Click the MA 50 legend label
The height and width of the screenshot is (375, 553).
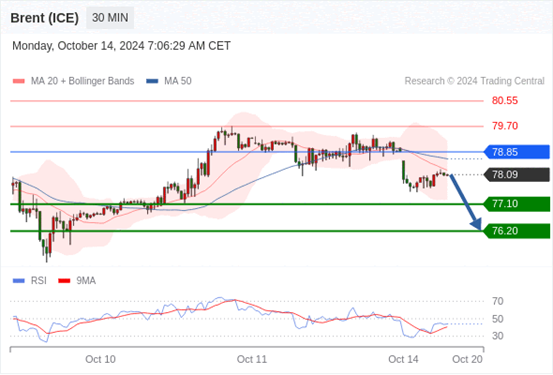[178, 81]
